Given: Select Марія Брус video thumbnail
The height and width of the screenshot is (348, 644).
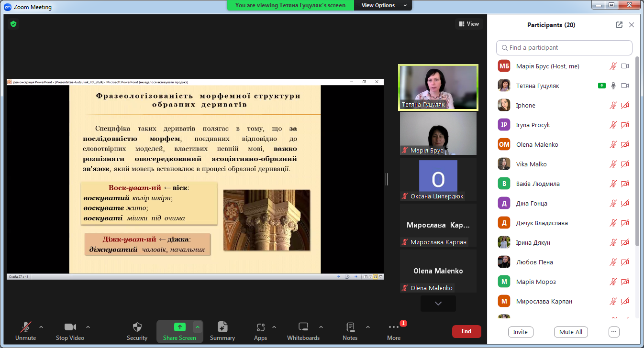Looking at the screenshot, I should (438, 133).
